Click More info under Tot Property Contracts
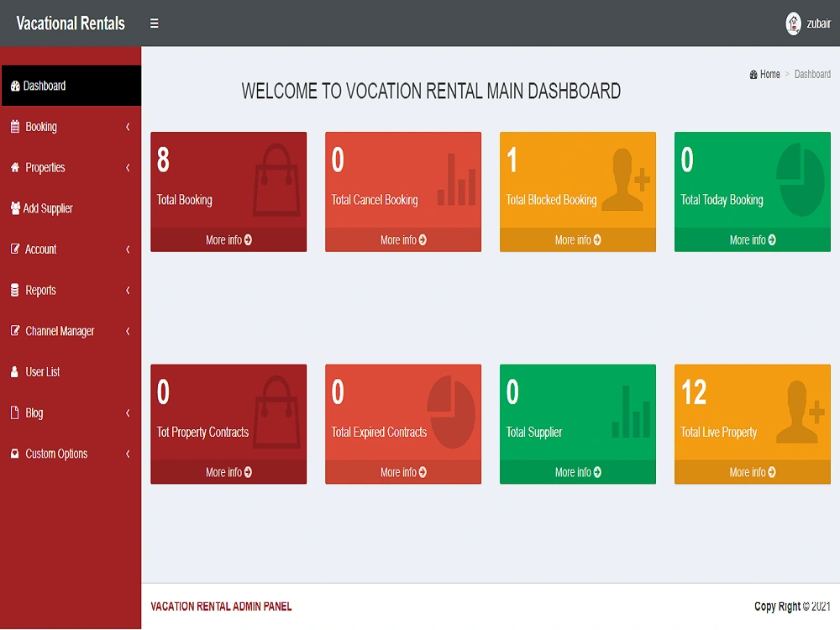The image size is (840, 630). [228, 472]
